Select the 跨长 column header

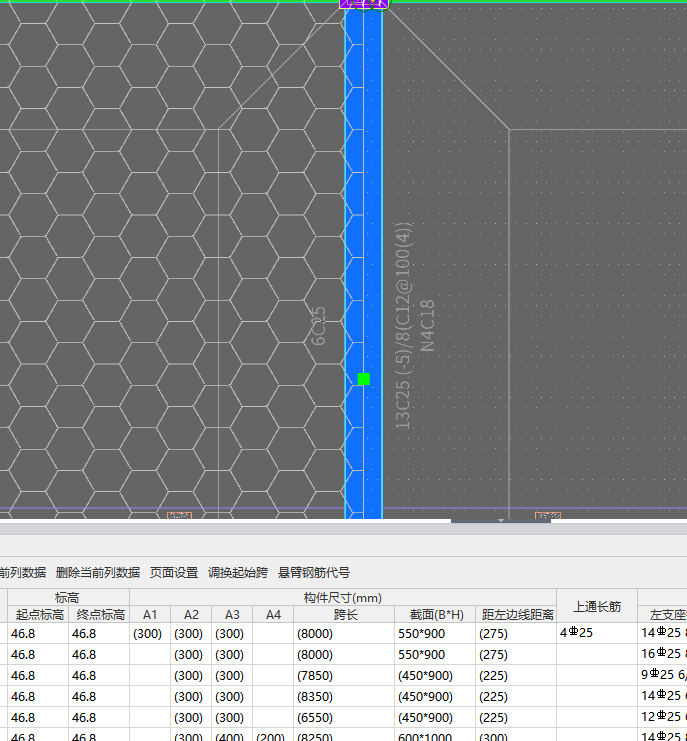(344, 615)
